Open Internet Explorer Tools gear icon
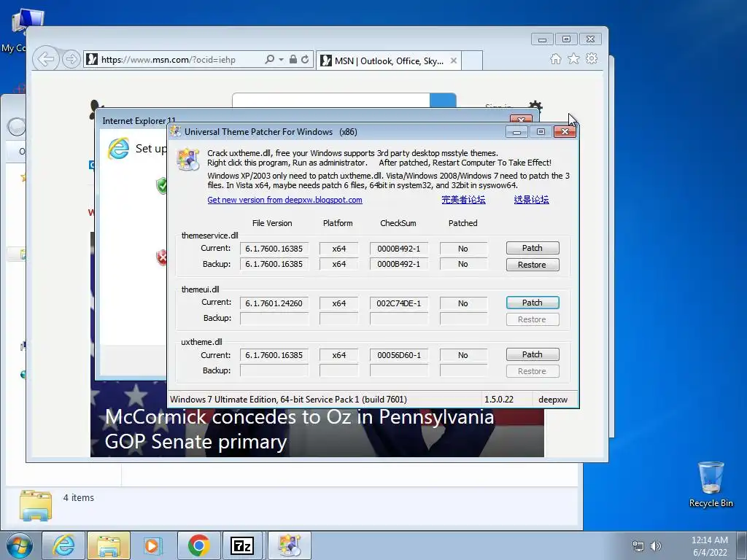 592,58
